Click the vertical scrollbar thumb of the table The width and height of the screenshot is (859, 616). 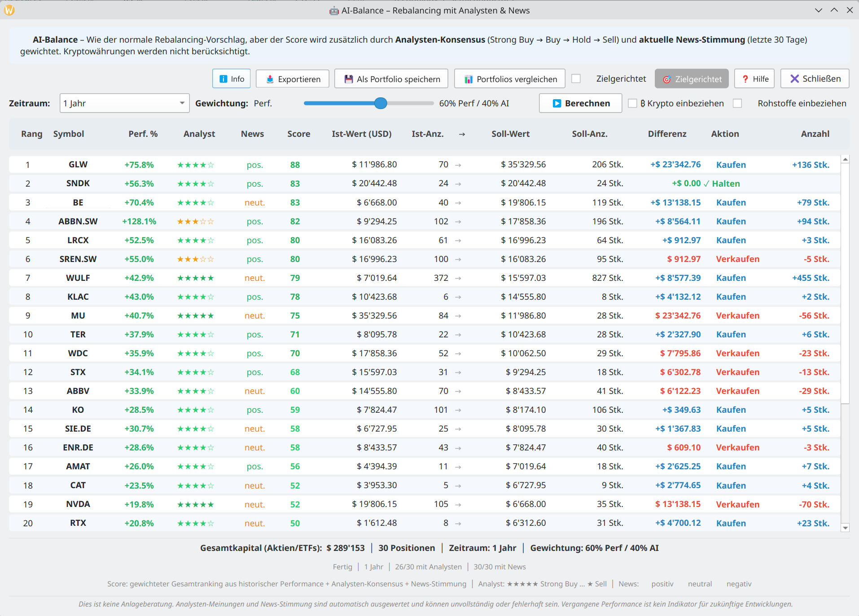click(x=846, y=284)
